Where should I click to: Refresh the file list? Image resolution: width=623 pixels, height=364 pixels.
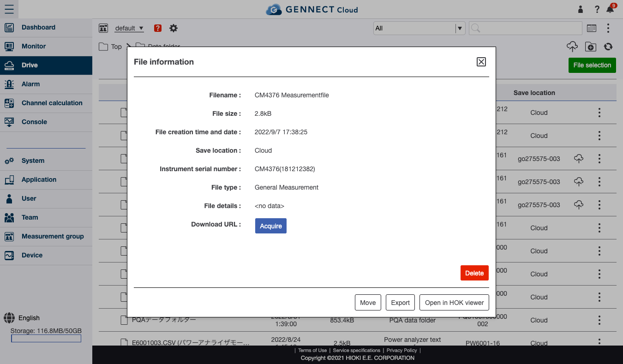click(x=608, y=47)
